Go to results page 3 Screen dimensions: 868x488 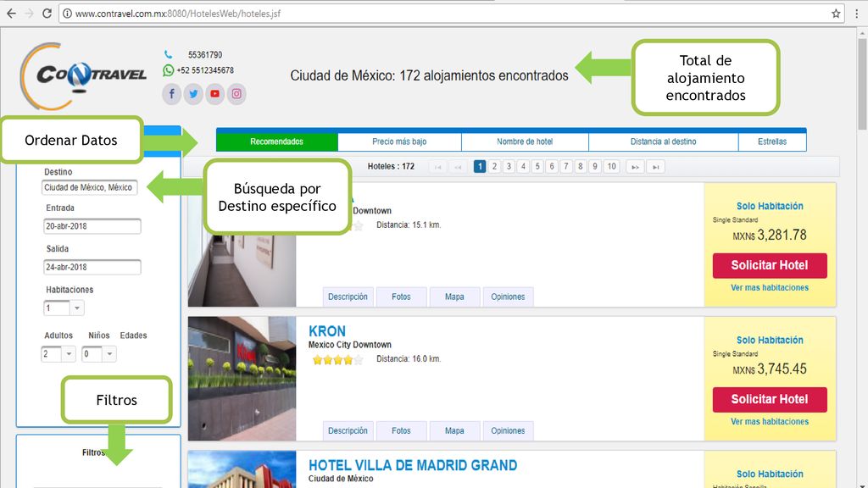(x=509, y=167)
